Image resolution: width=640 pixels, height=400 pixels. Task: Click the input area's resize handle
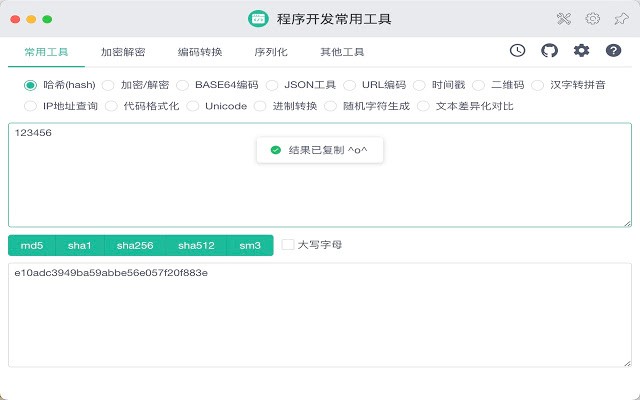(628, 223)
